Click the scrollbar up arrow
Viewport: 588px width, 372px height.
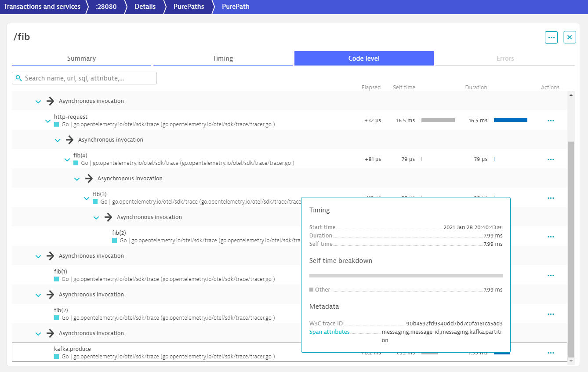tap(571, 95)
